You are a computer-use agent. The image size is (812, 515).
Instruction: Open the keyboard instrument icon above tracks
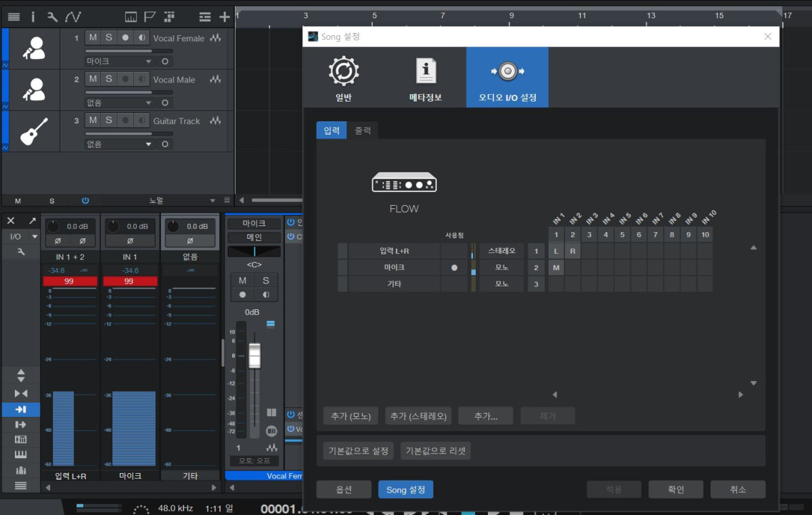[x=131, y=17]
